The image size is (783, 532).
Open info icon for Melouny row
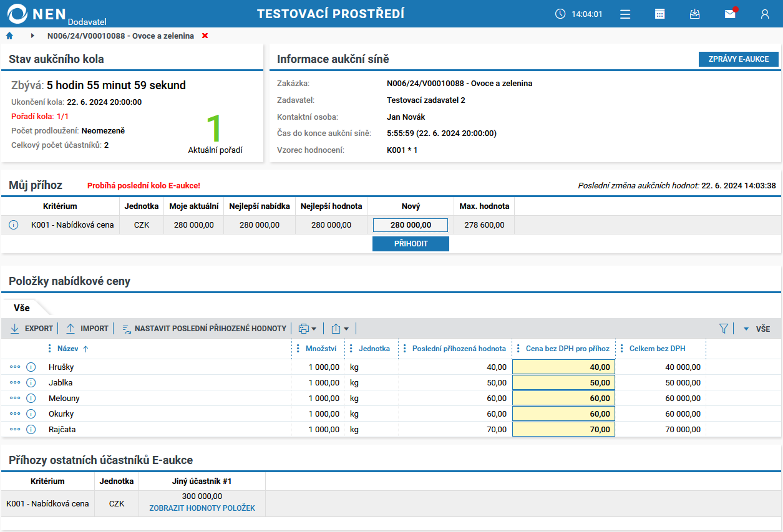(x=31, y=398)
